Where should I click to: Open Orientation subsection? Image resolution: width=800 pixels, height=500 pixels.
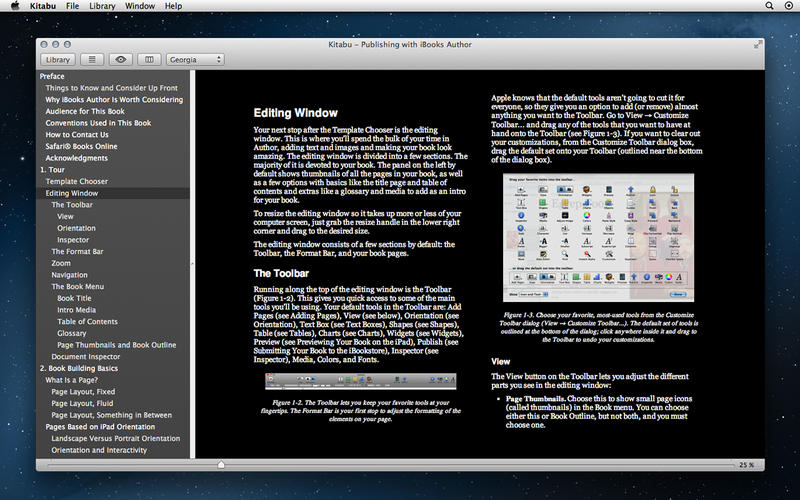[76, 229]
